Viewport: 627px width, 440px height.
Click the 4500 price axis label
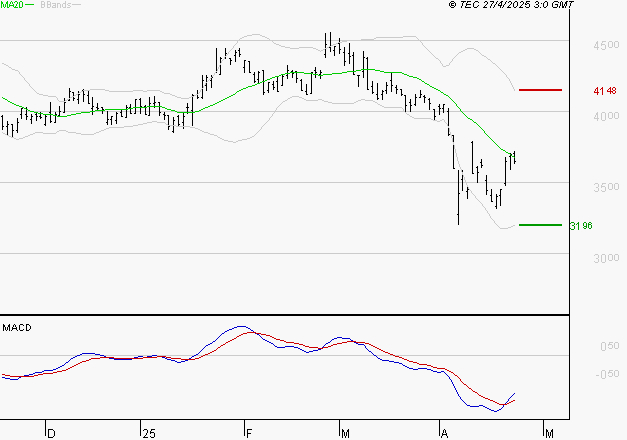pos(606,45)
